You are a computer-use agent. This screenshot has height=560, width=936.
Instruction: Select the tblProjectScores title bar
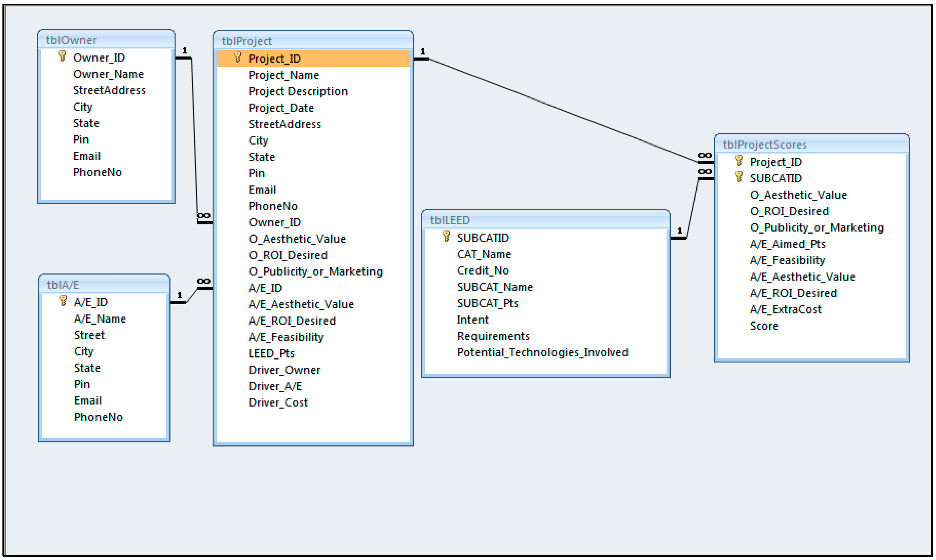tap(811, 145)
